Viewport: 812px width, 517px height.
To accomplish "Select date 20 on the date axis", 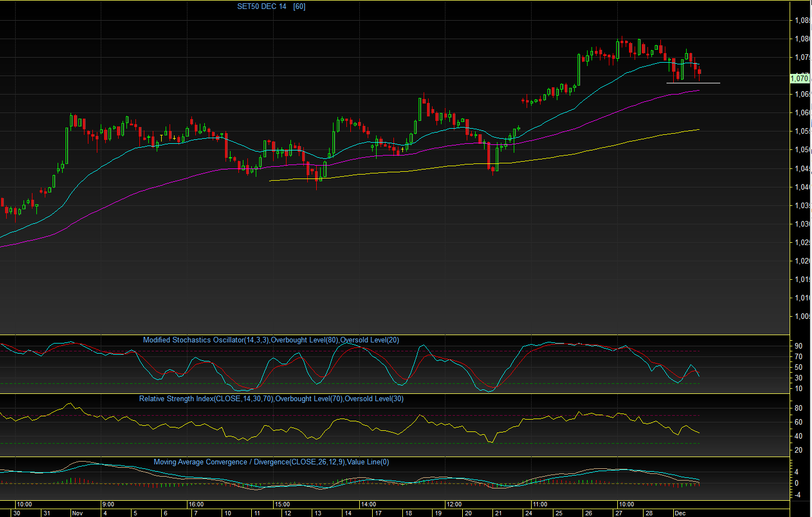I will coord(468,513).
